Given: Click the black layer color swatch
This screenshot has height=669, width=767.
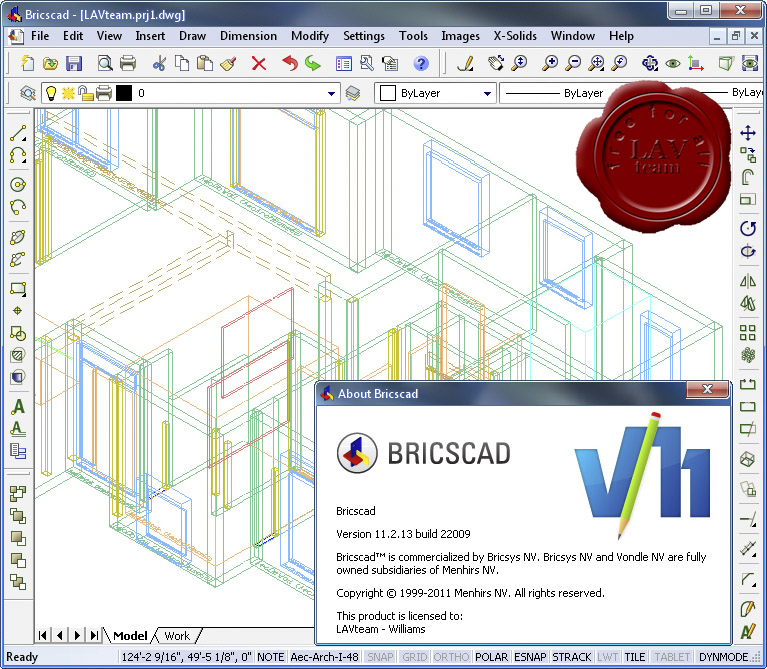Looking at the screenshot, I should (124, 93).
